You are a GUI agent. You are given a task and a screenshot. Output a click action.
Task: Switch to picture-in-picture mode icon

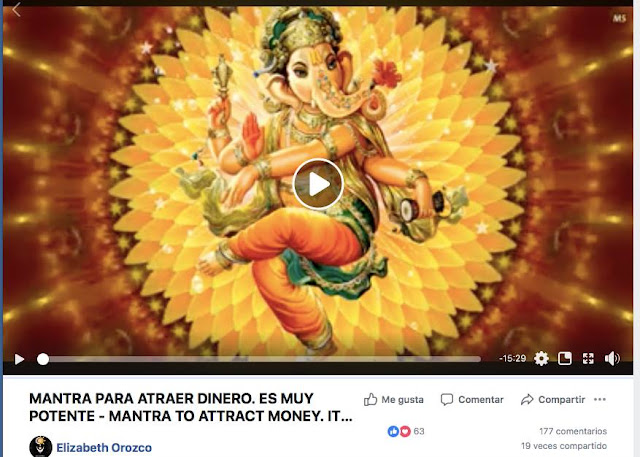564,359
